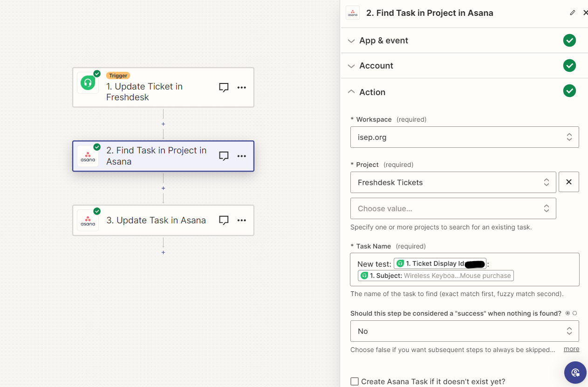Click Action section green check status
This screenshot has height=387, width=588.
coord(569,90)
